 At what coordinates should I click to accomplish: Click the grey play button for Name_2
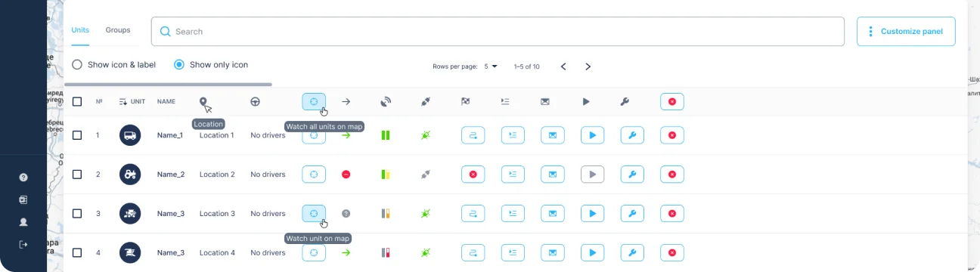click(x=593, y=175)
